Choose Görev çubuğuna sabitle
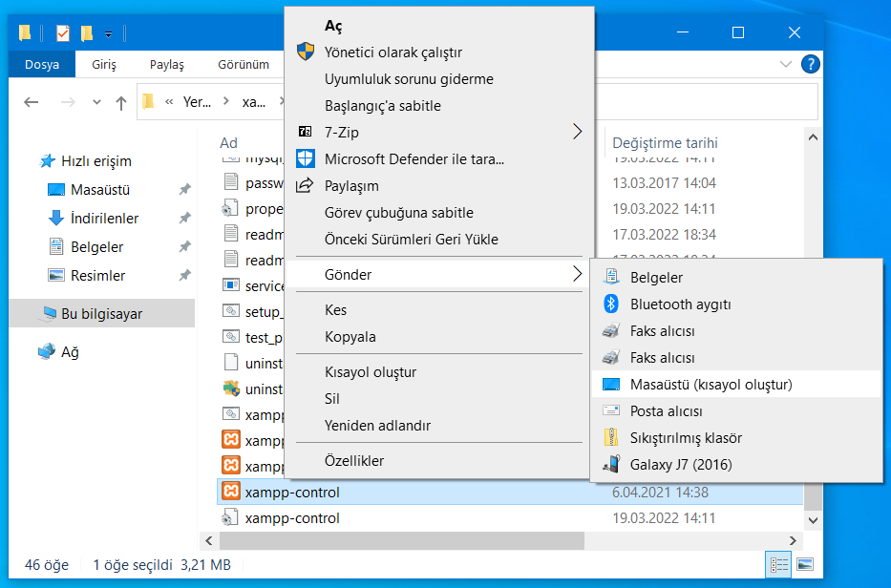 coord(439,213)
